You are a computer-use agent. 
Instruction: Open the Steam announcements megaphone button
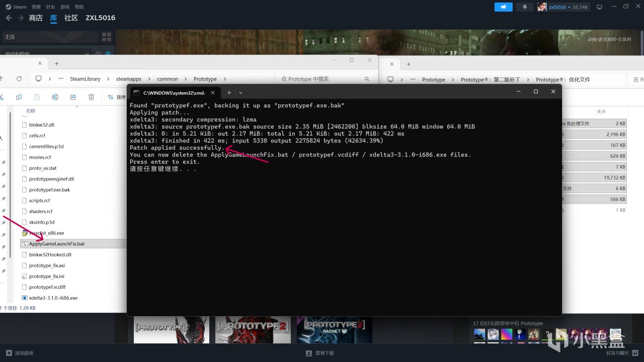coord(504,7)
